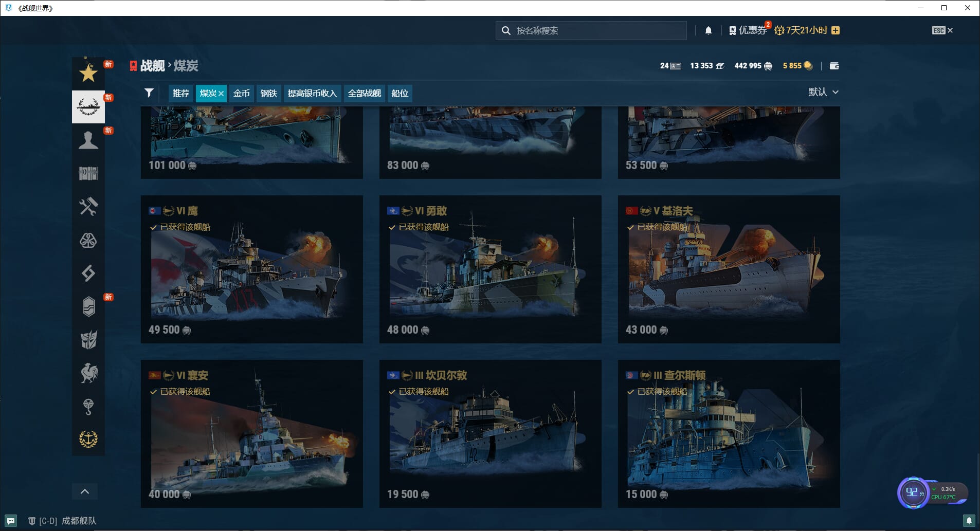Open the anchor wreath emblem icon
980x531 pixels.
click(88, 439)
